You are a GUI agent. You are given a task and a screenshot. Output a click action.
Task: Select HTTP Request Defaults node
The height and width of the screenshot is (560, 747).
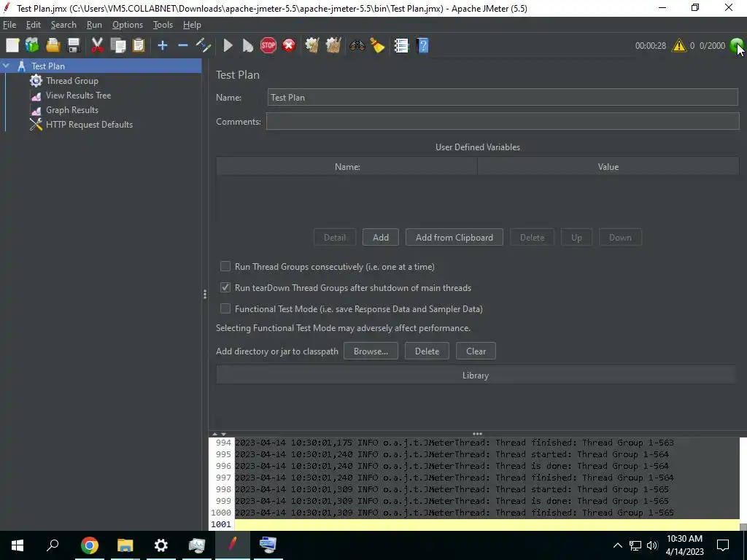pos(89,125)
